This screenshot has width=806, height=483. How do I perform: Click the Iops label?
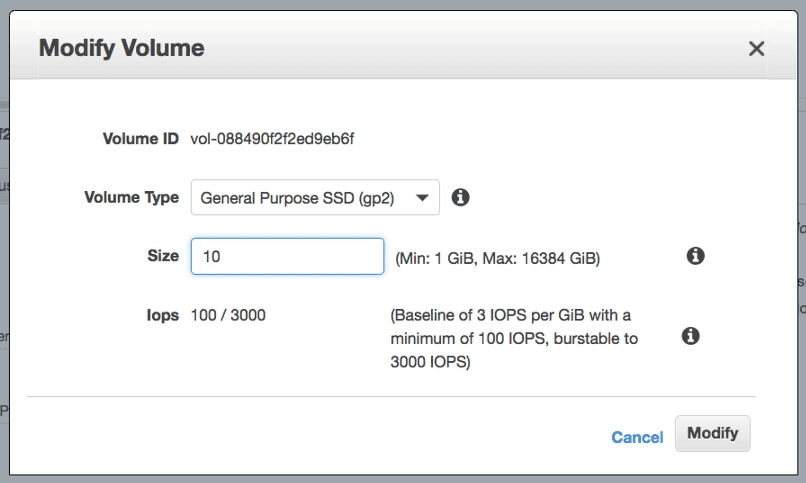tap(162, 315)
